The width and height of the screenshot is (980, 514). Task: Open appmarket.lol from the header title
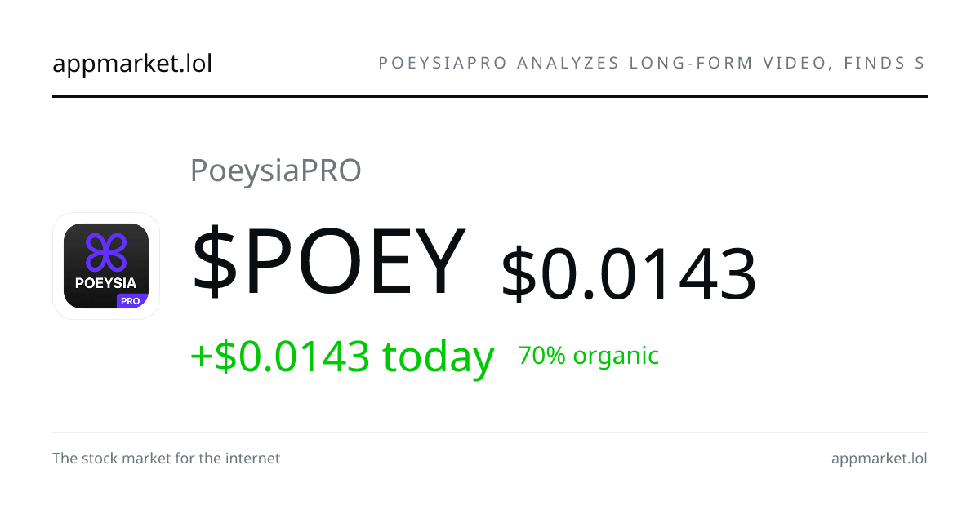[132, 63]
